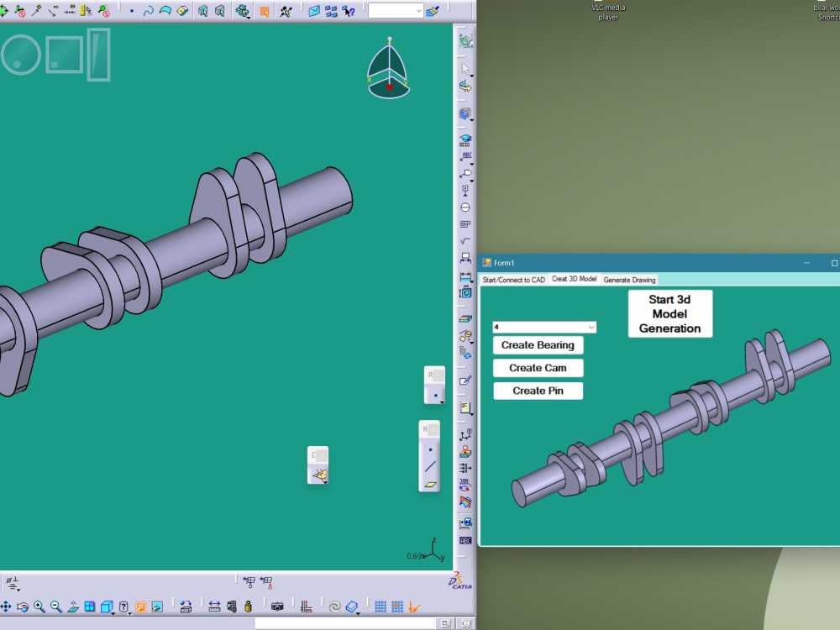Click the Measure Item icon
The height and width of the screenshot is (630, 840).
[x=232, y=606]
